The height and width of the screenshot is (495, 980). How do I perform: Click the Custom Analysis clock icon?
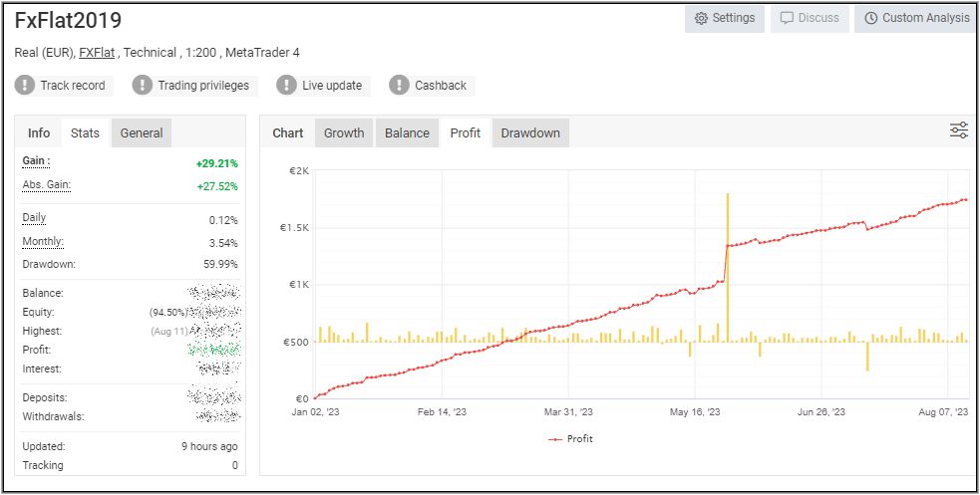click(x=871, y=18)
